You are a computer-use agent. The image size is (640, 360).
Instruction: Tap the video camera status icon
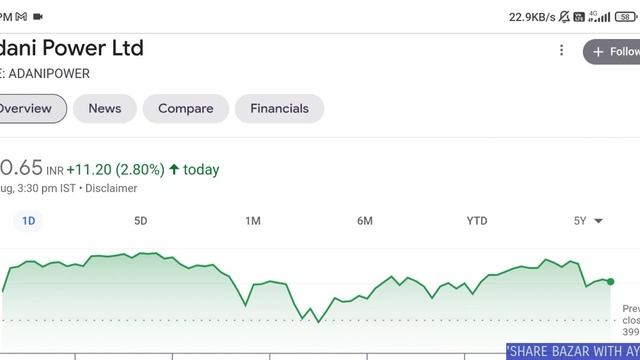[x=38, y=17]
